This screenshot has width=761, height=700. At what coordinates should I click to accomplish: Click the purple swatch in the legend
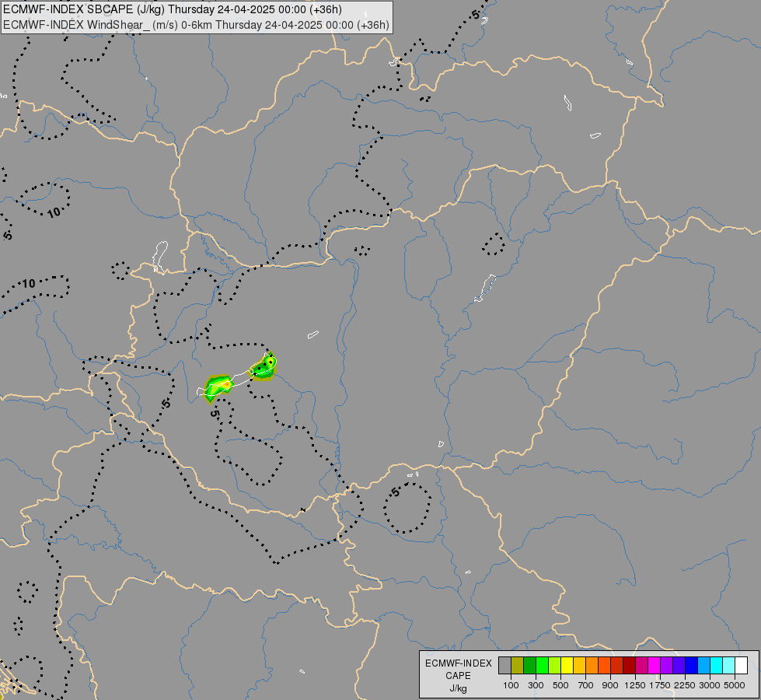tap(666, 666)
